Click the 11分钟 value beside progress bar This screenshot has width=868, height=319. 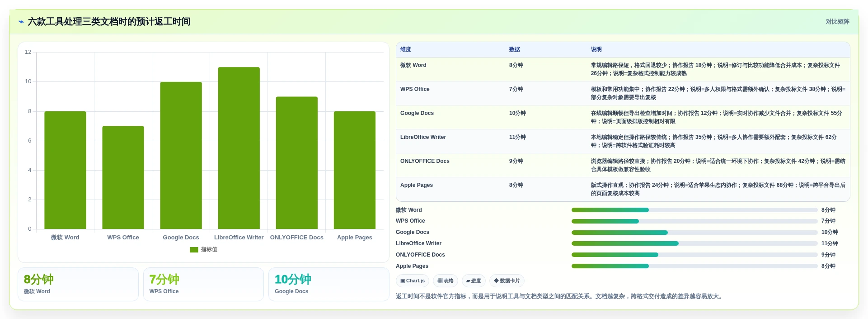830,243
